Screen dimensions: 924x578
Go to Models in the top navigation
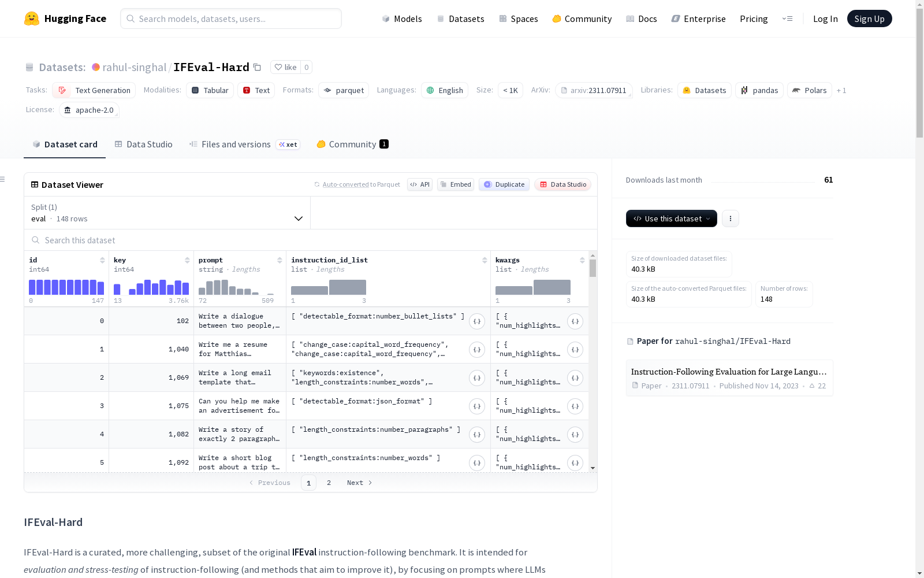402,18
